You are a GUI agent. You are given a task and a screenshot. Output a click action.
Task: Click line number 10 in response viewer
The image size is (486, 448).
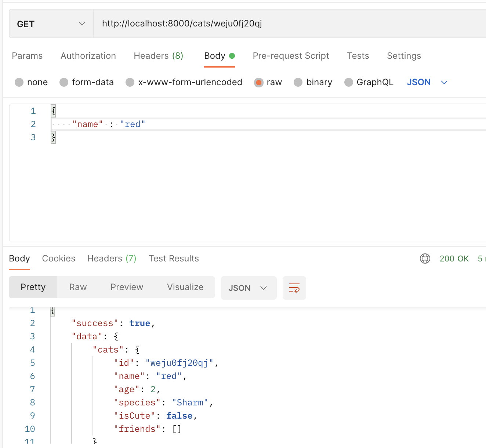pyautogui.click(x=30, y=429)
